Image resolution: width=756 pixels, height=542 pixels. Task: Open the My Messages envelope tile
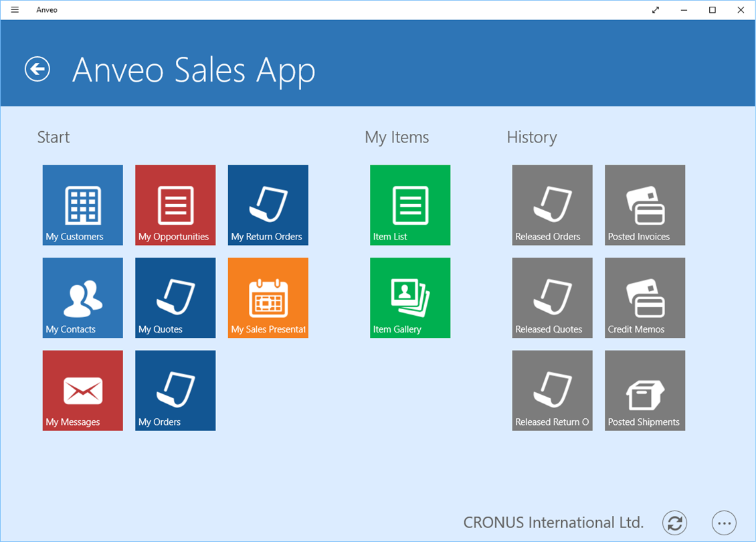pos(83,390)
